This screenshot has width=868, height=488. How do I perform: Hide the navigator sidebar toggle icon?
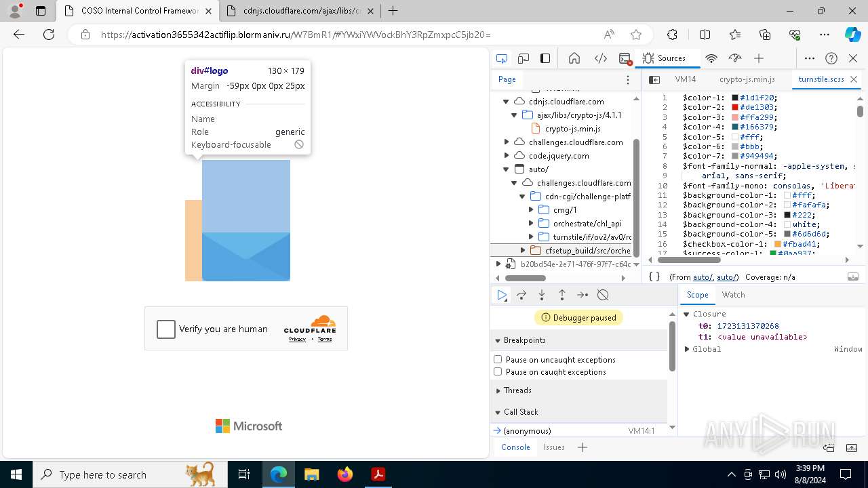(654, 79)
